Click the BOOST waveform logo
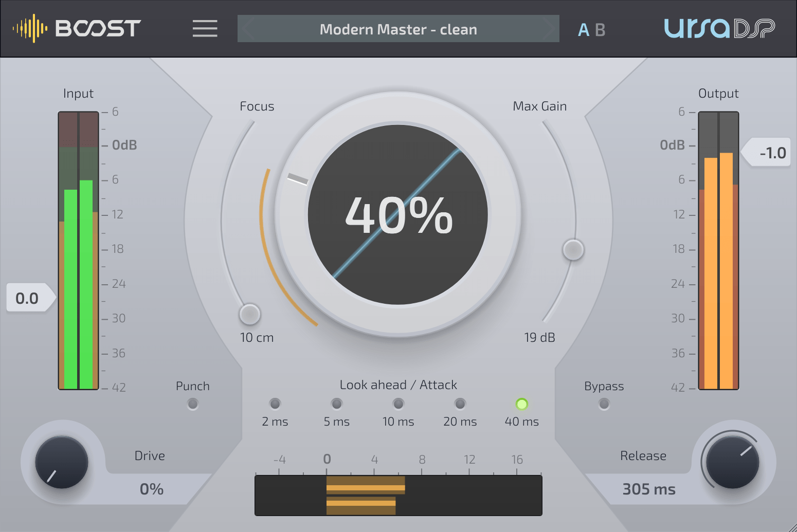The width and height of the screenshot is (797, 532). click(77, 28)
